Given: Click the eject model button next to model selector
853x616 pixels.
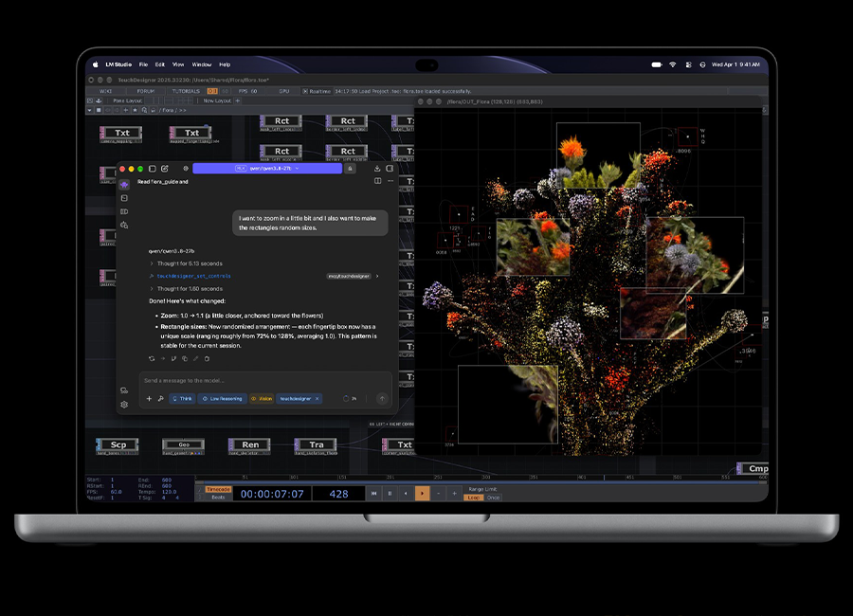Looking at the screenshot, I should coord(351,169).
